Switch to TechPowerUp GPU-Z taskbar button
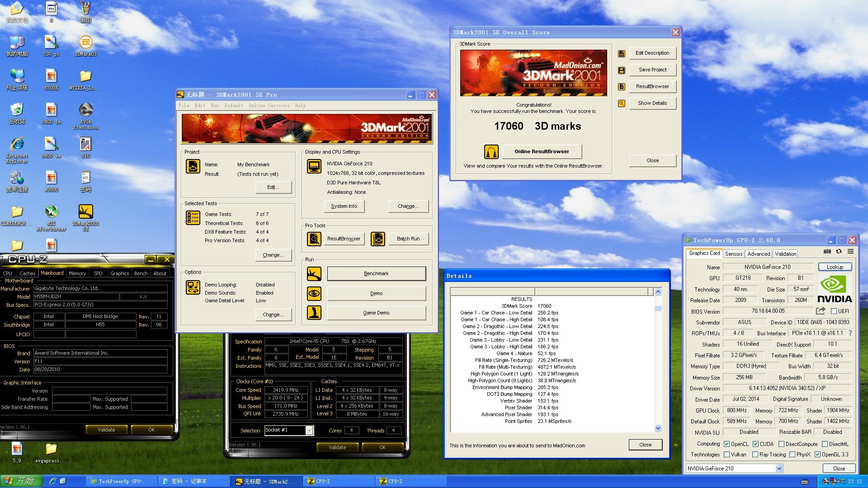The width and height of the screenshot is (868, 488). tap(123, 482)
